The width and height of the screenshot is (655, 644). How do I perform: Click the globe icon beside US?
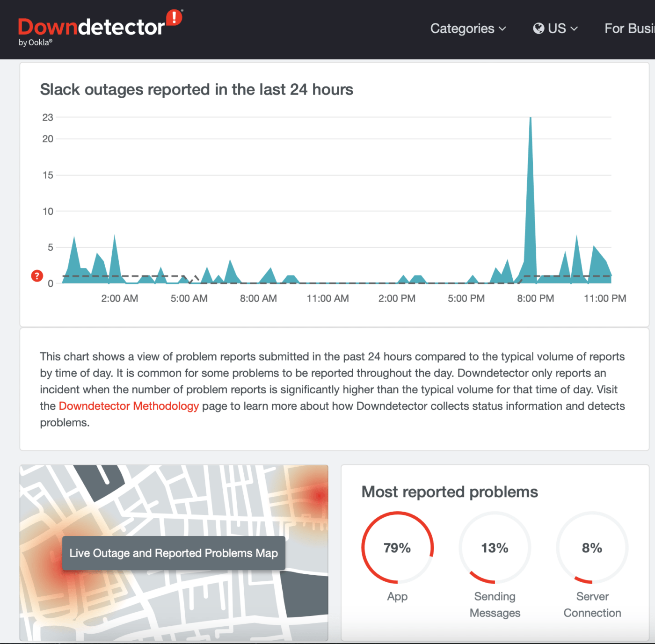(x=539, y=29)
